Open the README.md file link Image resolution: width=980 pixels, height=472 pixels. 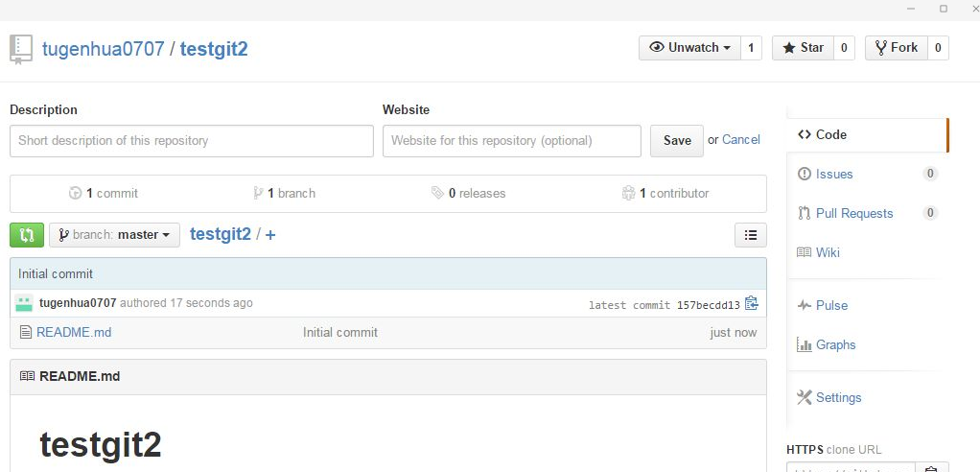point(74,333)
